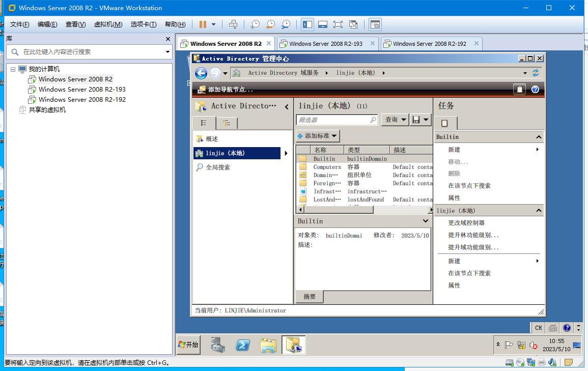Select the LostAnd… row in the list
The height and width of the screenshot is (371, 588).
[x=365, y=199]
